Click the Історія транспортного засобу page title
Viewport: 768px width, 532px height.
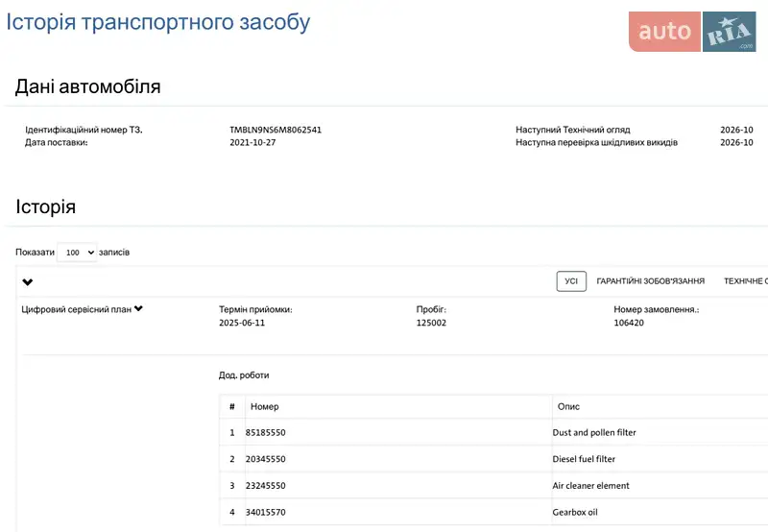pyautogui.click(x=158, y=21)
